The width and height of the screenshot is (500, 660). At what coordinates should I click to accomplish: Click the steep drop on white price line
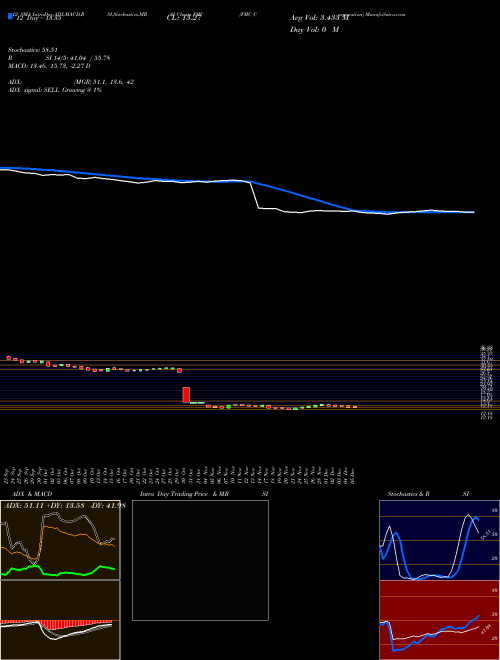[x=255, y=195]
